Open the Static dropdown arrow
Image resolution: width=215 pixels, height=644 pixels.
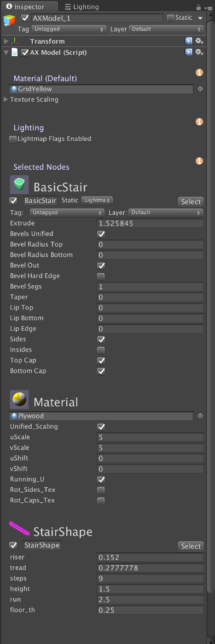click(200, 18)
